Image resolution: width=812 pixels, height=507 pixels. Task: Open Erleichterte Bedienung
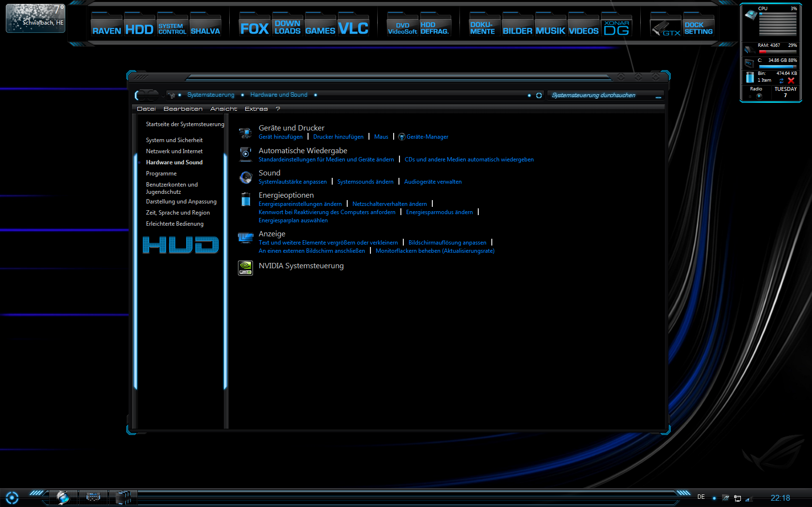(175, 224)
